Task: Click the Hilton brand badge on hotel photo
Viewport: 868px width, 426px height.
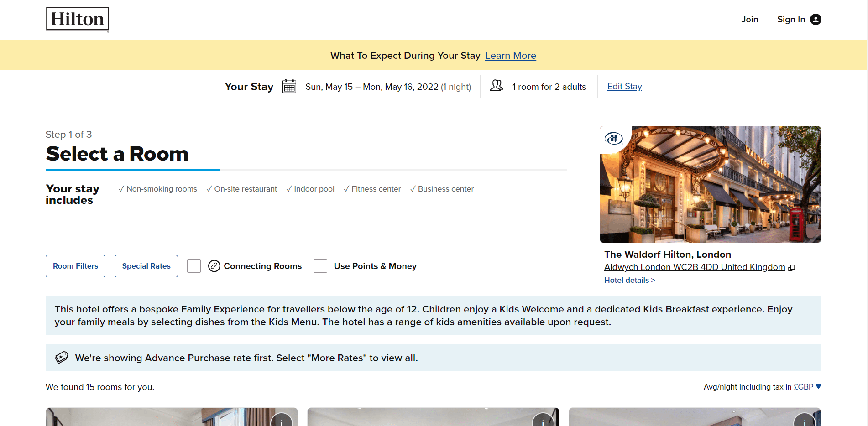Action: (614, 138)
